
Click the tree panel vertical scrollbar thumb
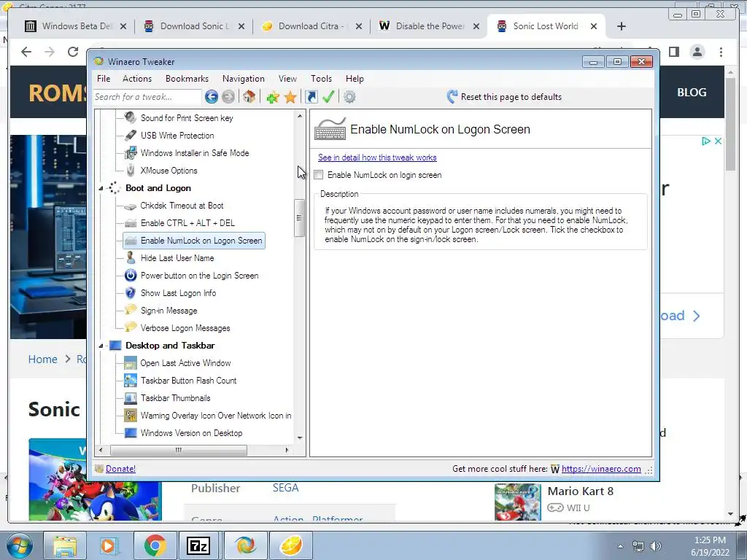click(299, 217)
